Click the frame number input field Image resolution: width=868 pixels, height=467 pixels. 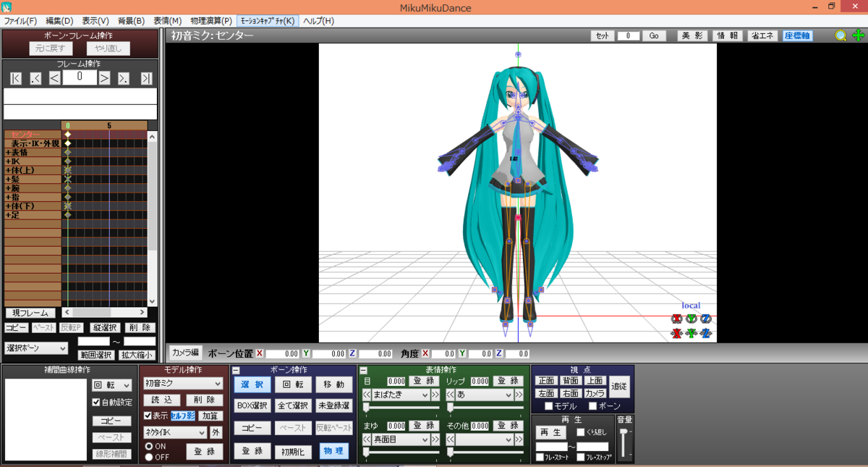(x=80, y=77)
